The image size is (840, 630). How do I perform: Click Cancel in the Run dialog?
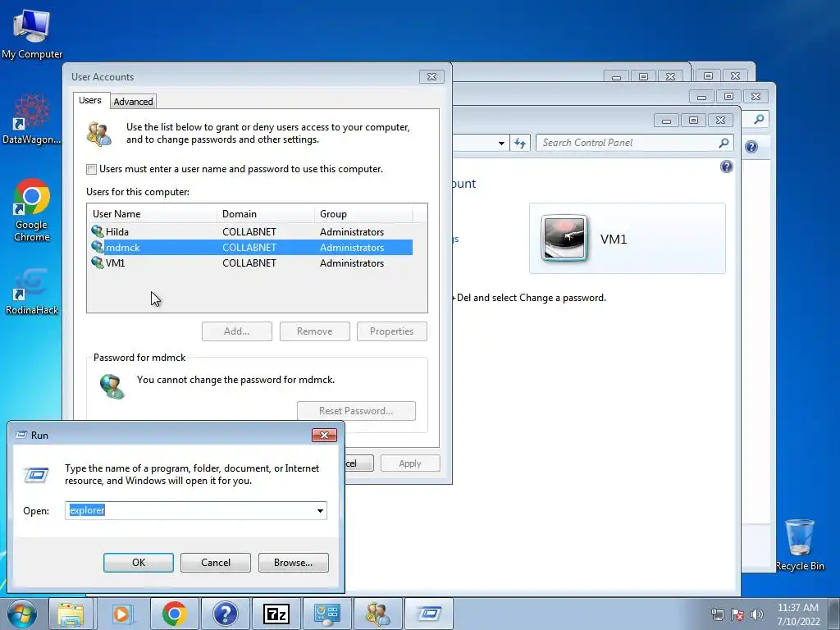[x=216, y=563]
